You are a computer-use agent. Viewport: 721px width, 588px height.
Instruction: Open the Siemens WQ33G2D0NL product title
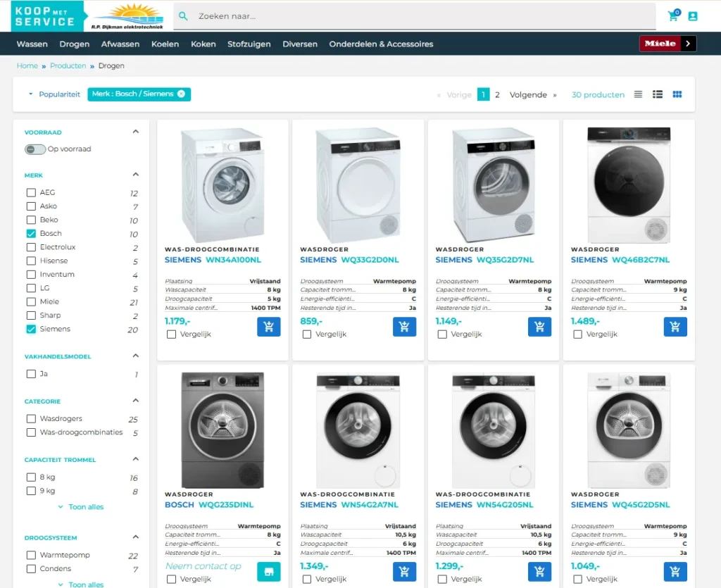349,260
